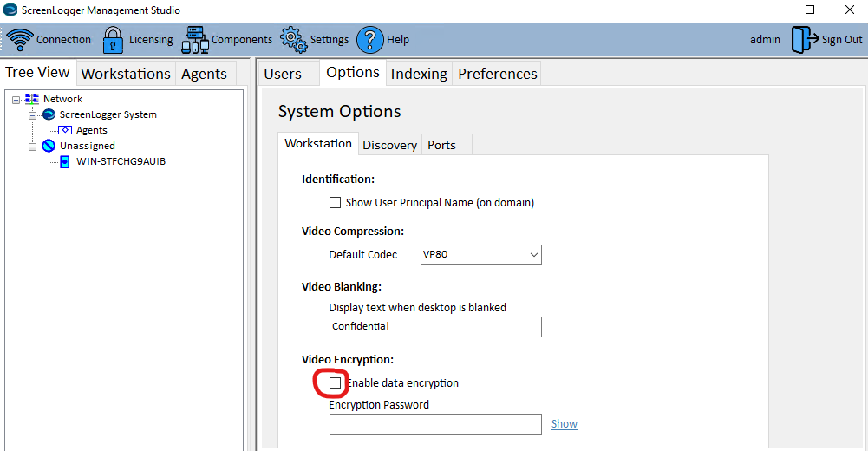The height and width of the screenshot is (451, 868).
Task: Select the ScreenLogger System node icon
Action: pyautogui.click(x=49, y=114)
